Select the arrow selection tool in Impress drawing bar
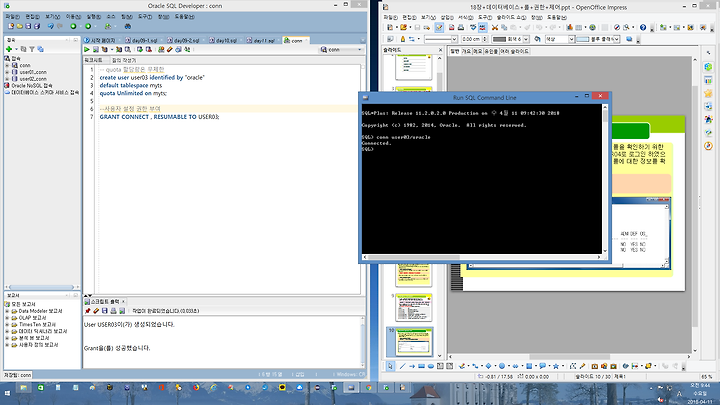Screen dimensions: 720x405 [x=390, y=366]
